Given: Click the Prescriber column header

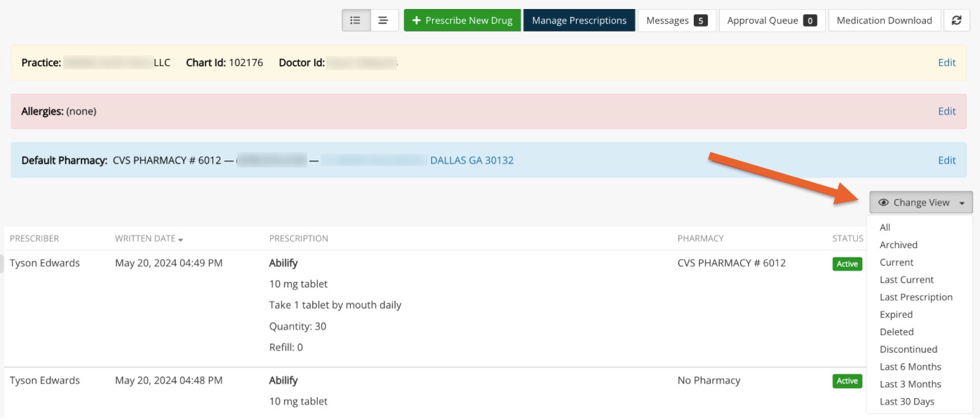Looking at the screenshot, I should (x=34, y=238).
